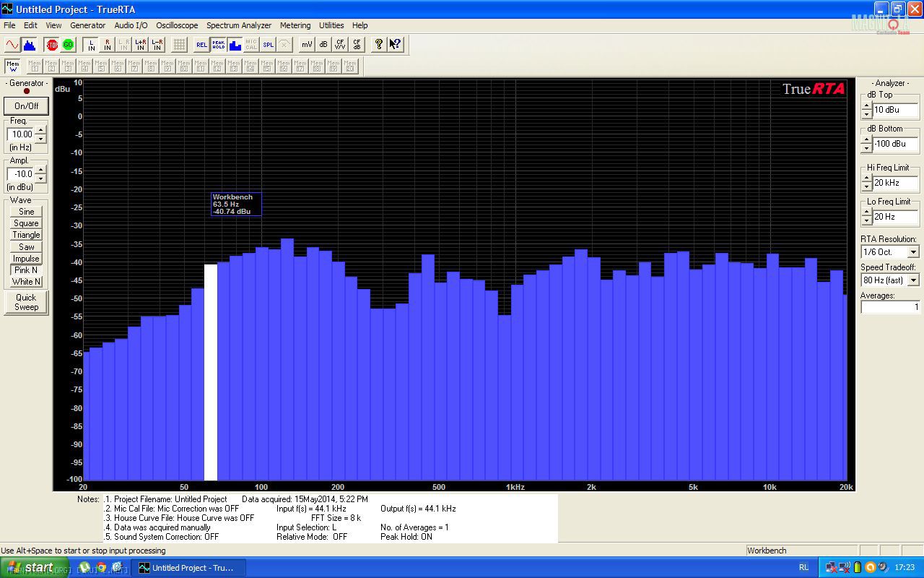This screenshot has height=578, width=924.
Task: Open RTA Resolution dropdown
Action: (x=913, y=252)
